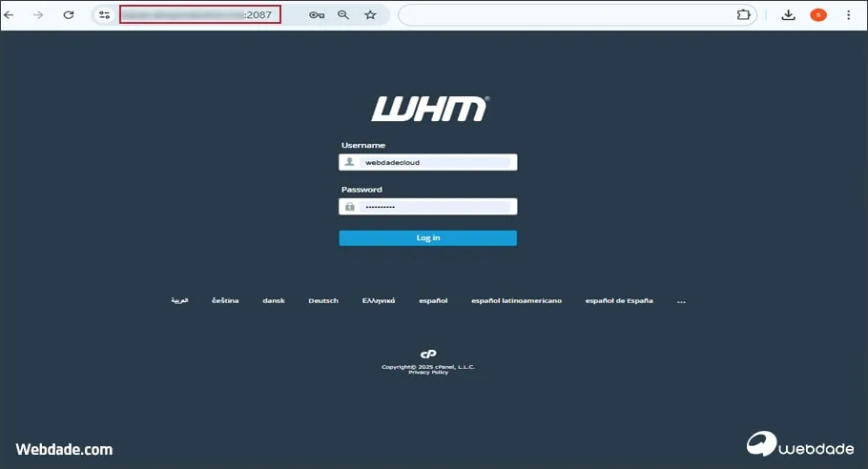The image size is (868, 469).
Task: Click the Password input field
Action: click(x=428, y=206)
